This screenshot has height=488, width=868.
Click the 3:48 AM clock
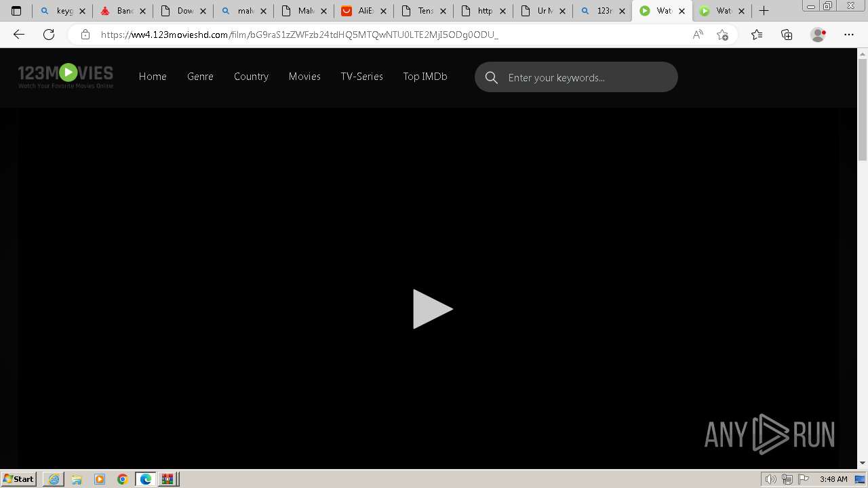(833, 479)
